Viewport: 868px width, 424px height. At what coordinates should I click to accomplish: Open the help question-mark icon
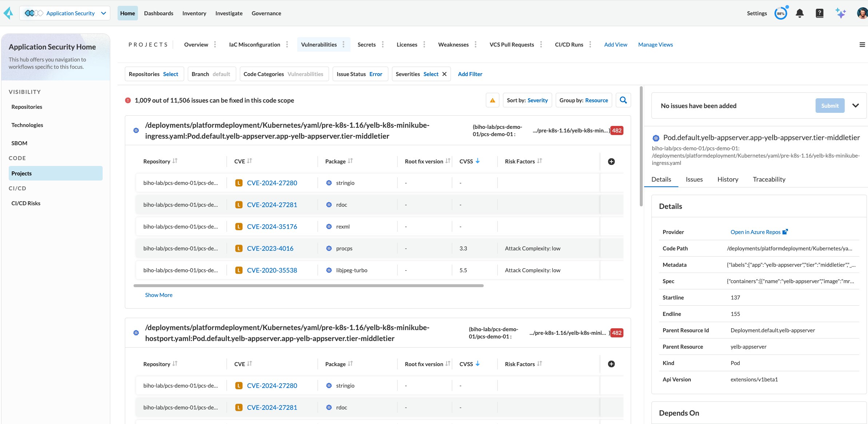click(819, 13)
